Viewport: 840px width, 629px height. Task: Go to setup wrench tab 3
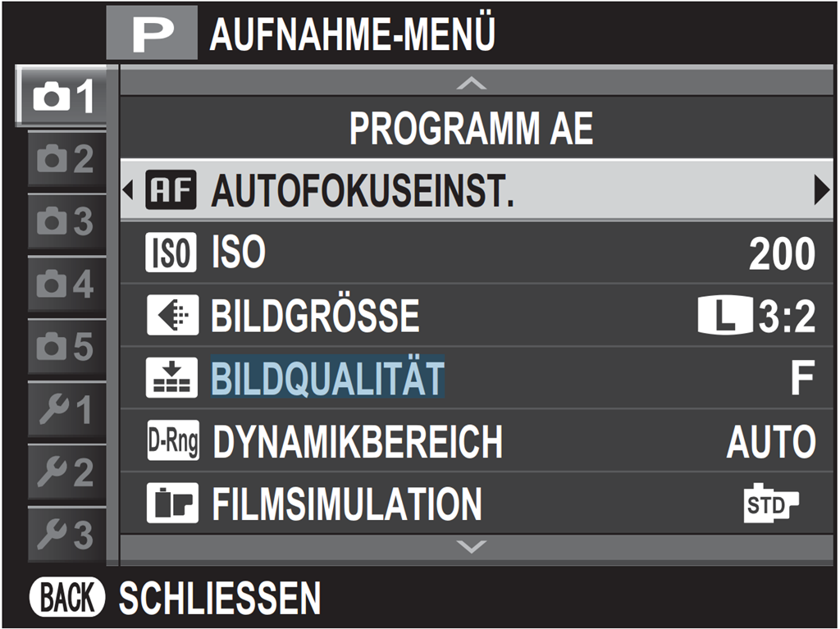(x=66, y=536)
